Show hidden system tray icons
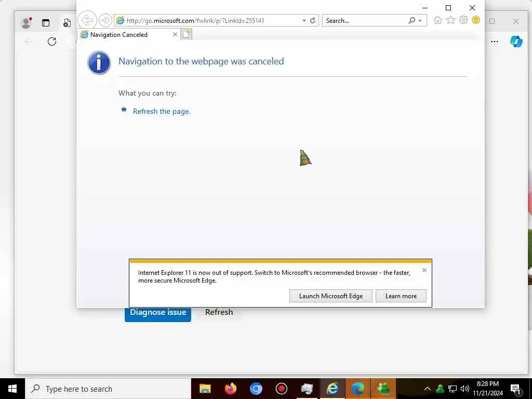This screenshot has width=532, height=399. pos(428,389)
